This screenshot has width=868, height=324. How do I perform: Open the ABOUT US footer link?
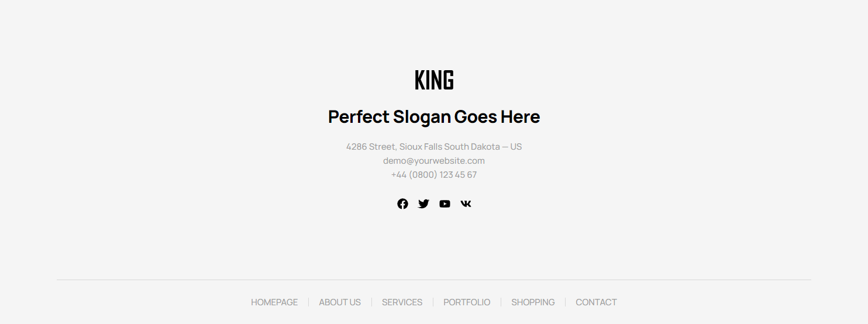pos(340,302)
